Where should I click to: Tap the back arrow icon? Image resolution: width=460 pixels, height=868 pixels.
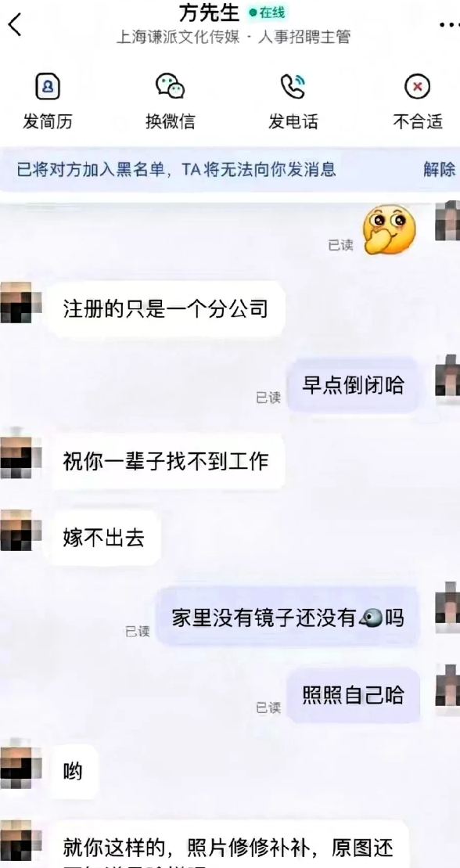pyautogui.click(x=15, y=26)
